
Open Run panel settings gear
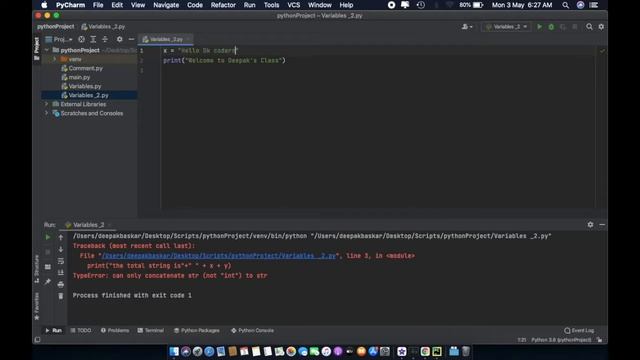[590, 224]
